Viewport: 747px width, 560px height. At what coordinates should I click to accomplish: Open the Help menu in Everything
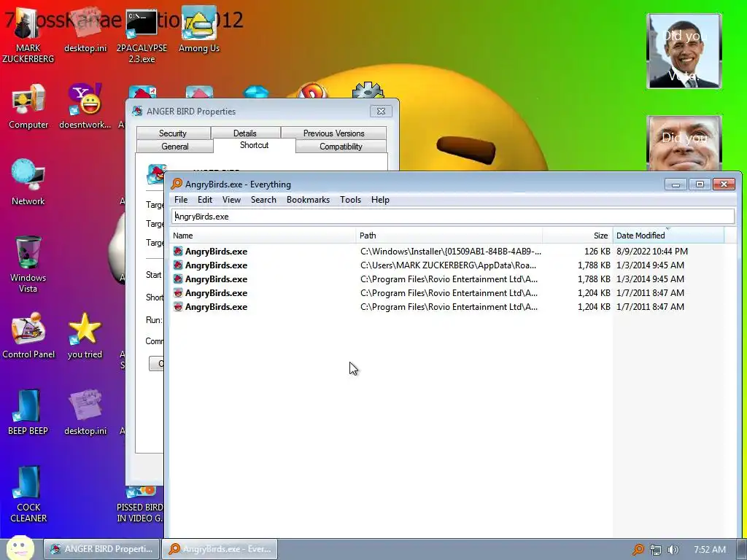380,200
